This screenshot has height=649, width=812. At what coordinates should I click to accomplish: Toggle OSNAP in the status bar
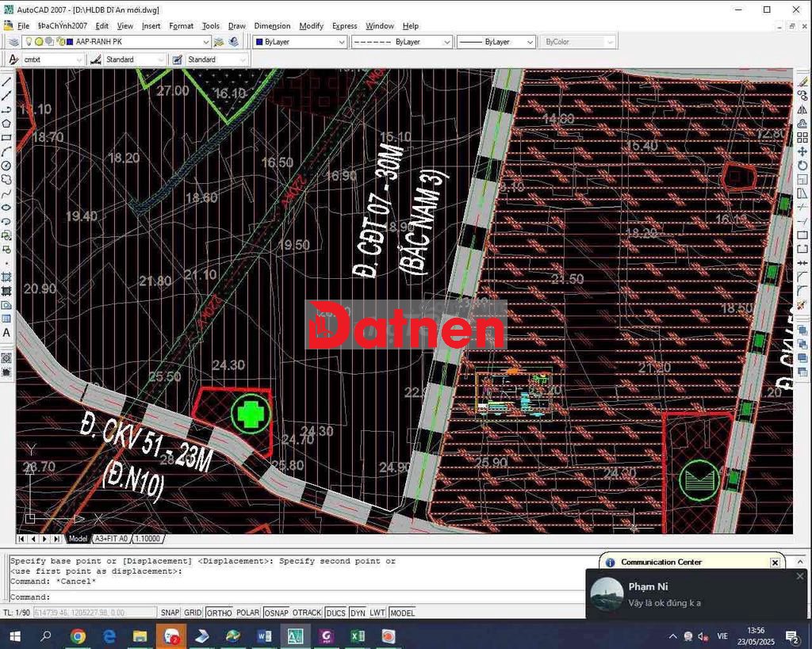276,613
